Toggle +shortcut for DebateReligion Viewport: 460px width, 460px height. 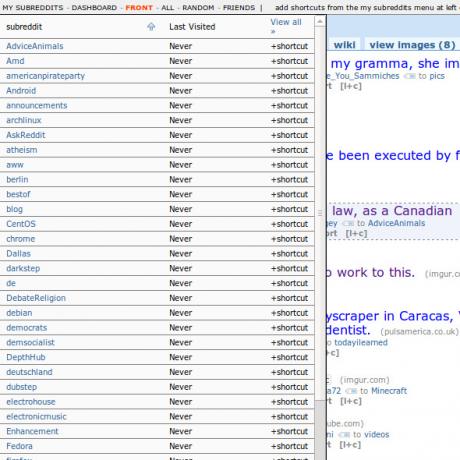pyautogui.click(x=289, y=298)
